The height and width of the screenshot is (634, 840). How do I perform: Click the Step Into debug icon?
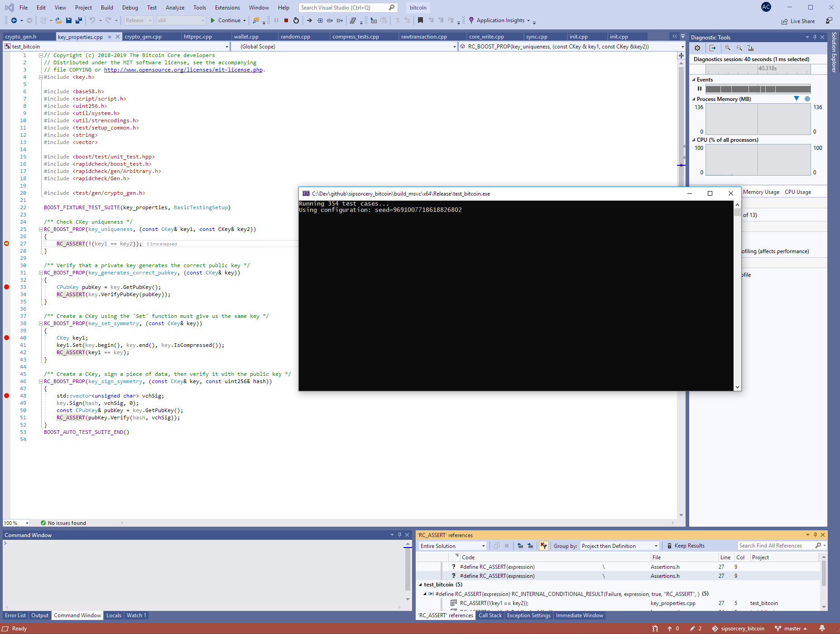320,20
